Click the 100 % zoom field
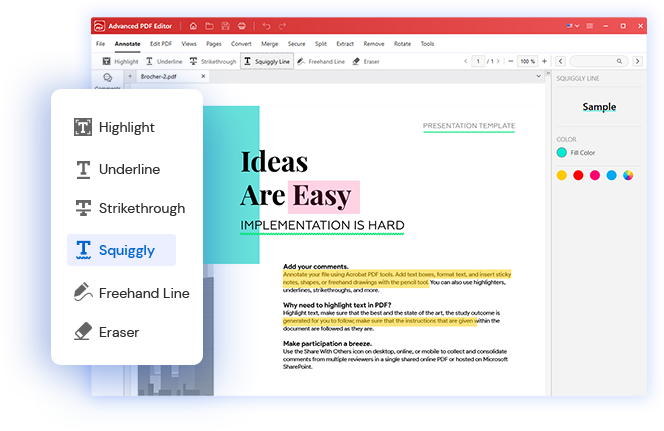Image resolution: width=664 pixels, height=431 pixels. point(528,61)
